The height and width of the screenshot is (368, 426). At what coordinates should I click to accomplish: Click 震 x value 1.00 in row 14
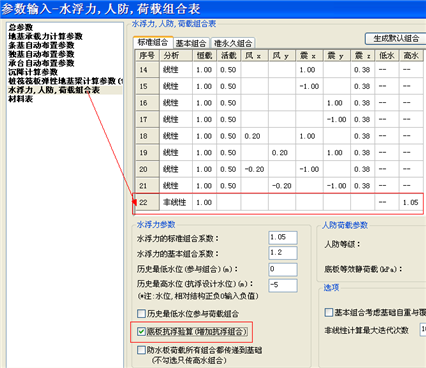[x=309, y=70]
